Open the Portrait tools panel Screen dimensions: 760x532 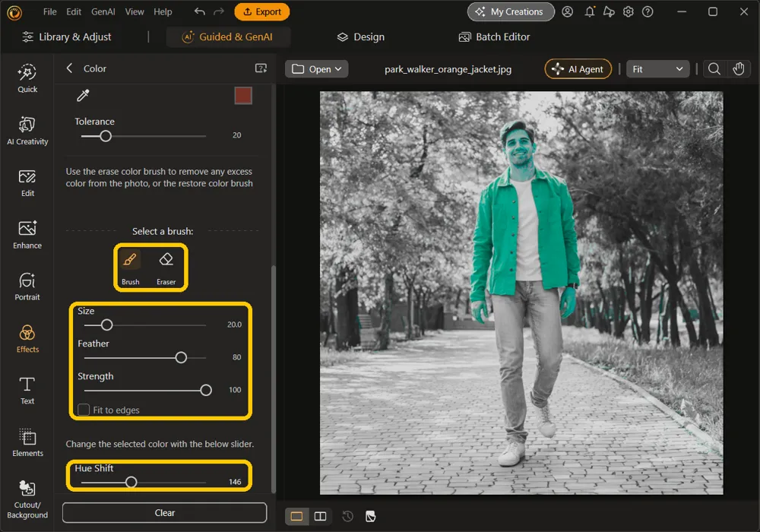(x=27, y=287)
